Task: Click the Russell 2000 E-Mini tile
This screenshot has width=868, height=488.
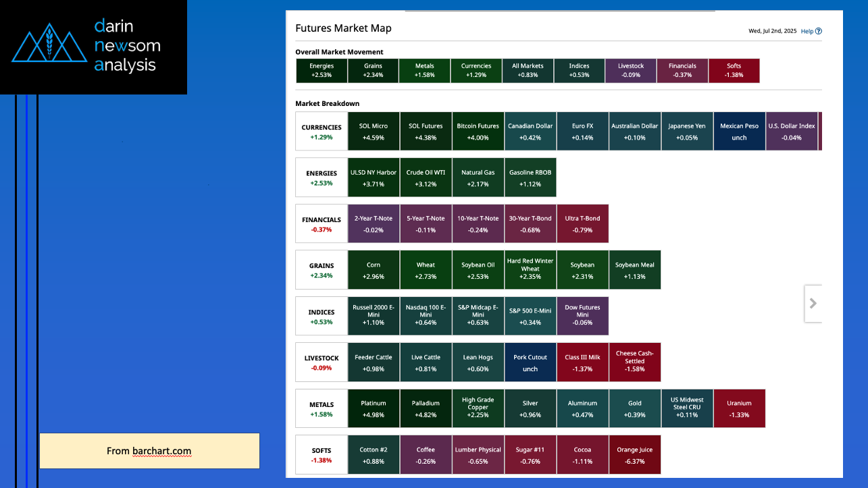Action: (x=374, y=316)
